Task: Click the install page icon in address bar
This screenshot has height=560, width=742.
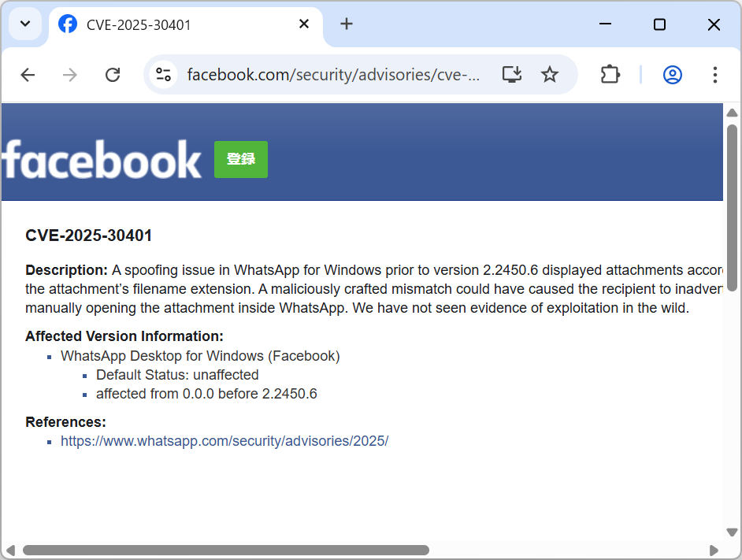Action: tap(512, 74)
